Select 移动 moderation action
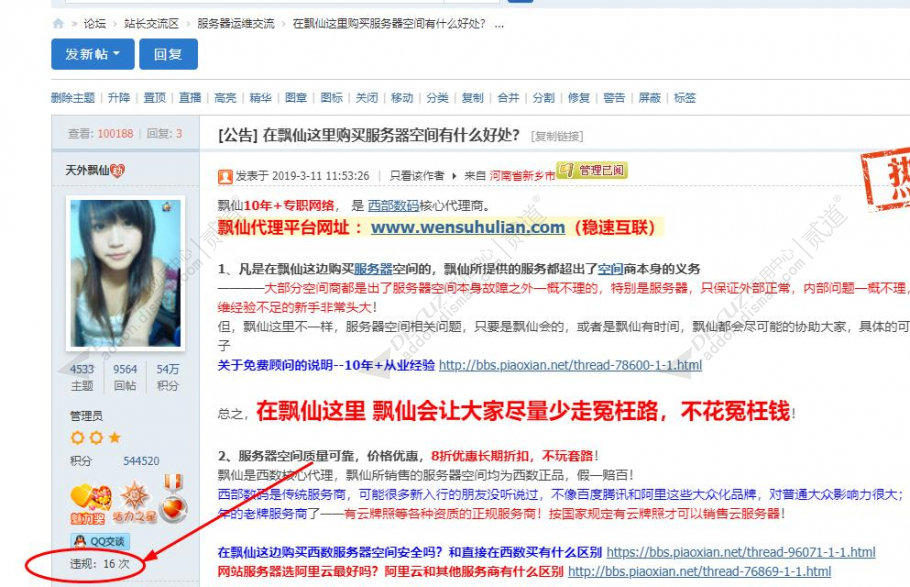 402,98
